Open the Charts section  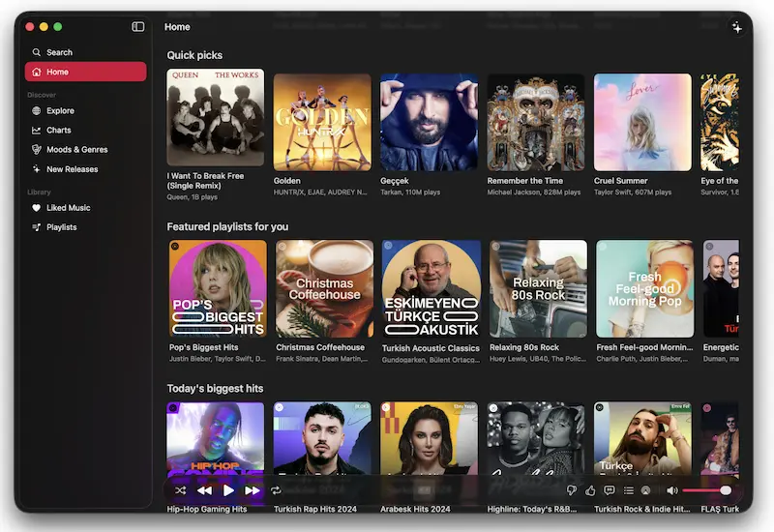tap(58, 130)
